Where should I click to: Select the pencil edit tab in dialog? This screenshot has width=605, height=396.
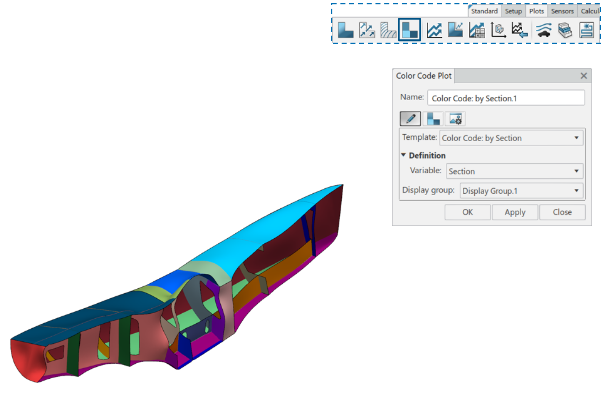[410, 118]
